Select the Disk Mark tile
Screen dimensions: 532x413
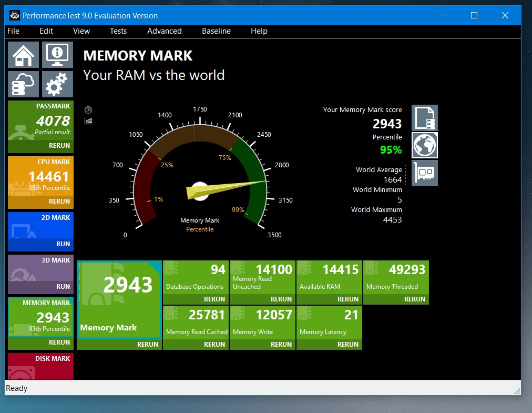pos(40,367)
